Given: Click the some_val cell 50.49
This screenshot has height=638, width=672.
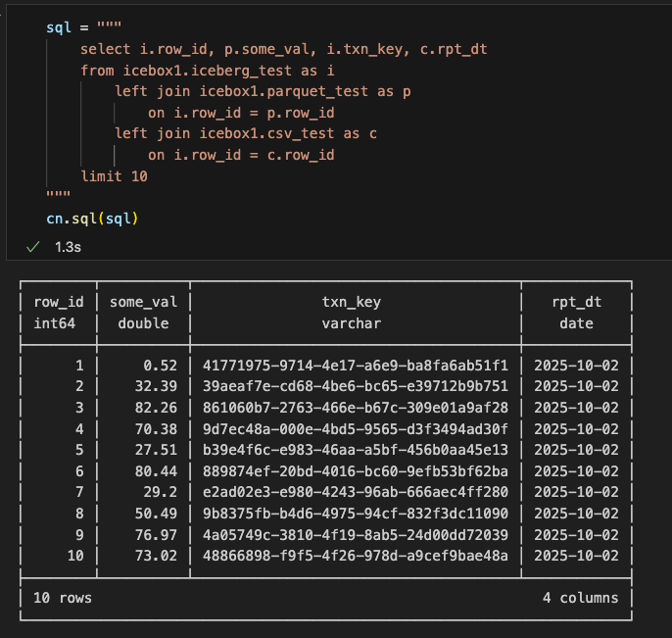Looking at the screenshot, I should pos(156,514).
